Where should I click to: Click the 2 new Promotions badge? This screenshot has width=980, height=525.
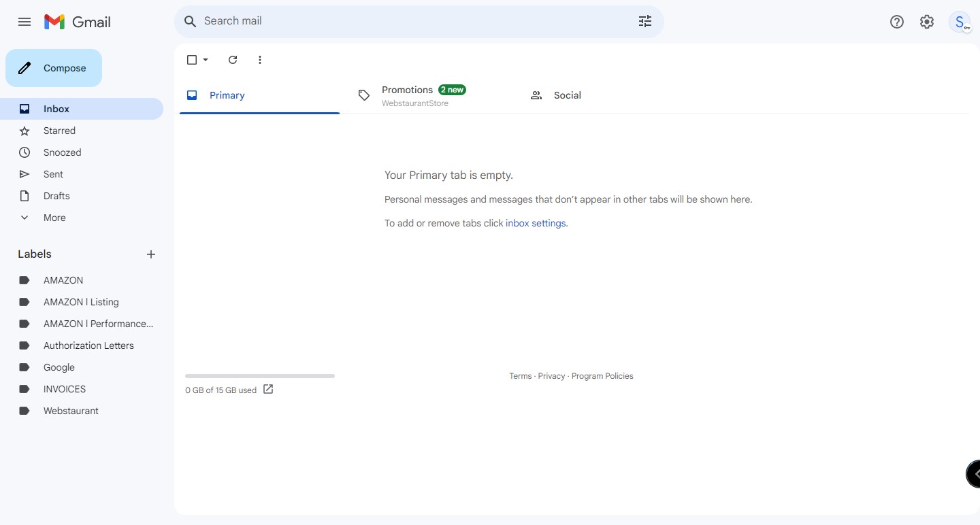[x=452, y=90]
